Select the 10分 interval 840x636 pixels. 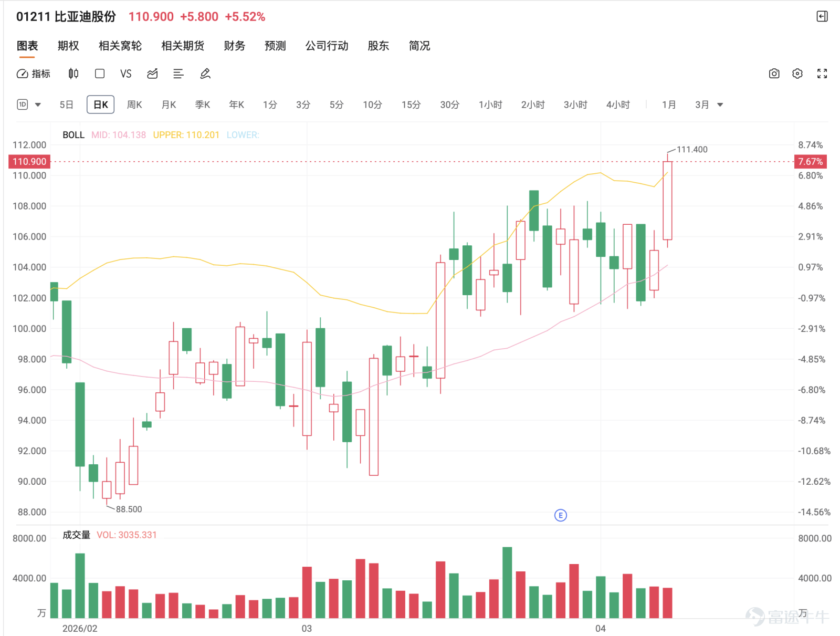point(372,105)
